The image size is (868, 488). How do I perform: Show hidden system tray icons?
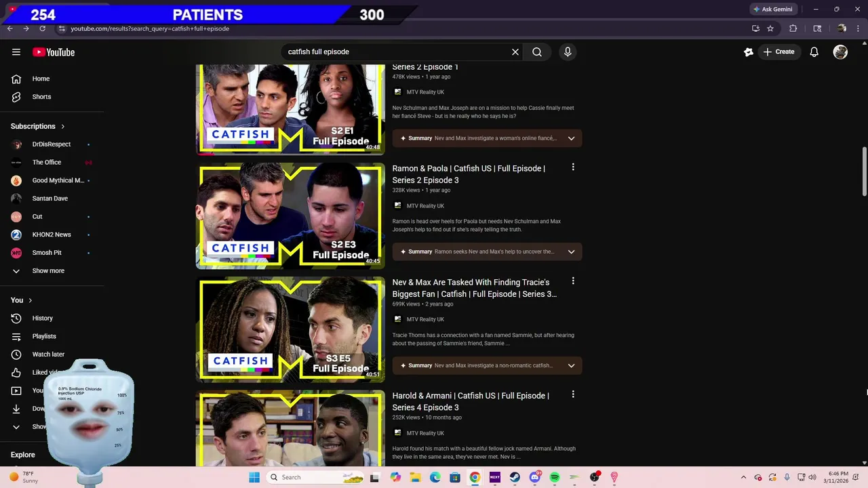pos(743,477)
